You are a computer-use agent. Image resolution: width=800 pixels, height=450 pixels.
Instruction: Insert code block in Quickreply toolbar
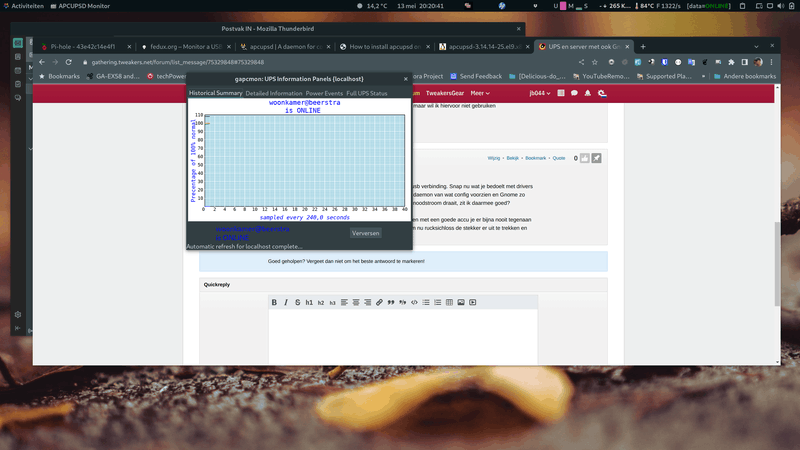[414, 303]
